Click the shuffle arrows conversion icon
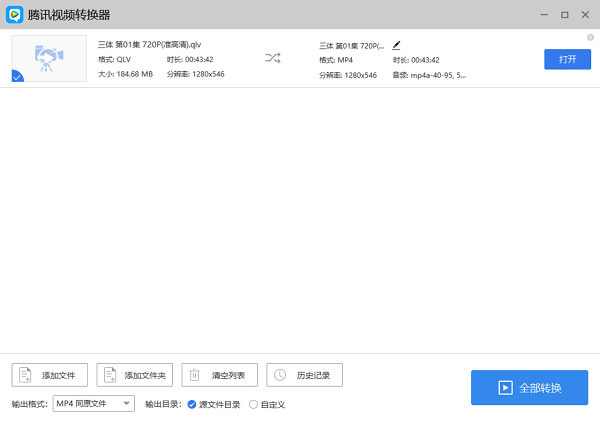Viewport: 600px width, 421px height. point(273,59)
